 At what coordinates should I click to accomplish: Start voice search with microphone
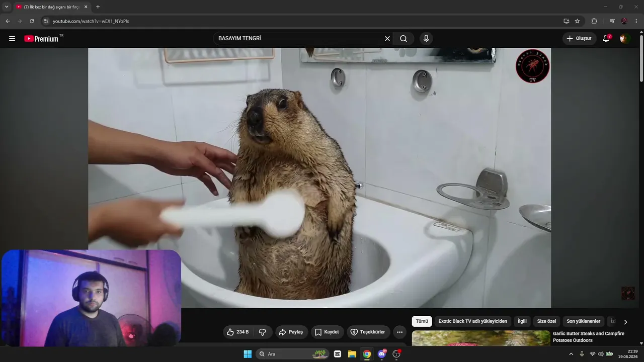pyautogui.click(x=426, y=39)
